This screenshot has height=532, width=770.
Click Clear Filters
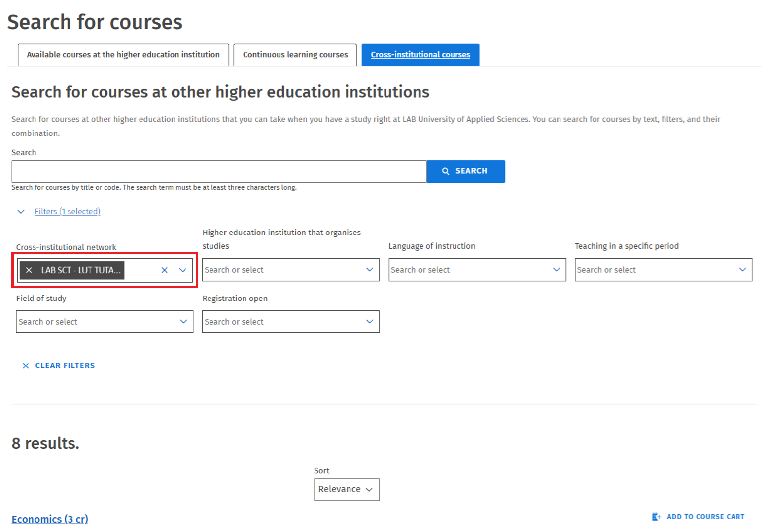tap(59, 366)
